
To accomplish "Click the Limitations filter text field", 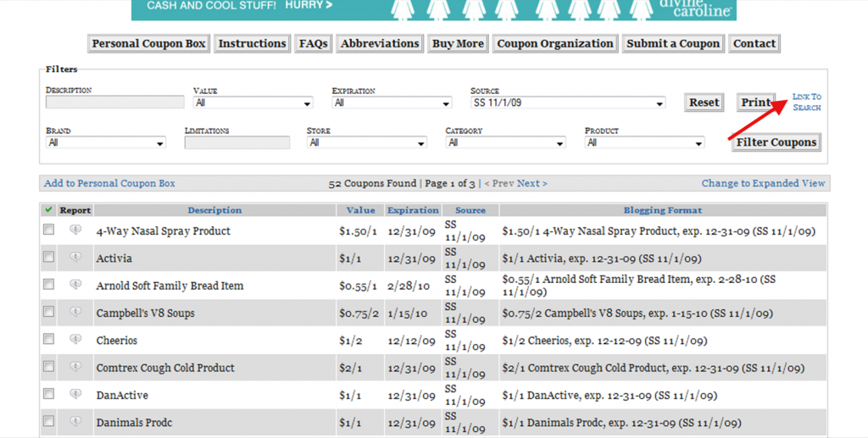I will click(x=237, y=142).
